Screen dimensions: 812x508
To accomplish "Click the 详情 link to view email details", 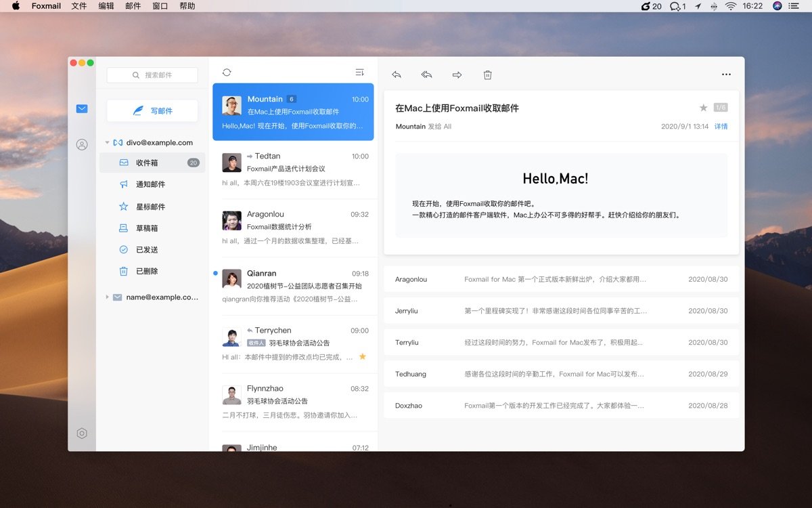I will [721, 126].
